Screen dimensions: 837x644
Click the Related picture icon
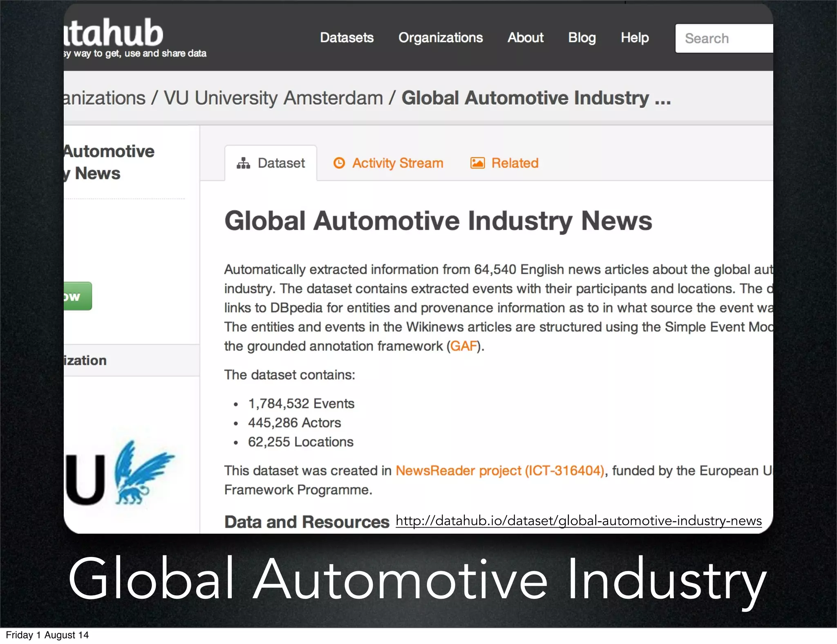477,163
